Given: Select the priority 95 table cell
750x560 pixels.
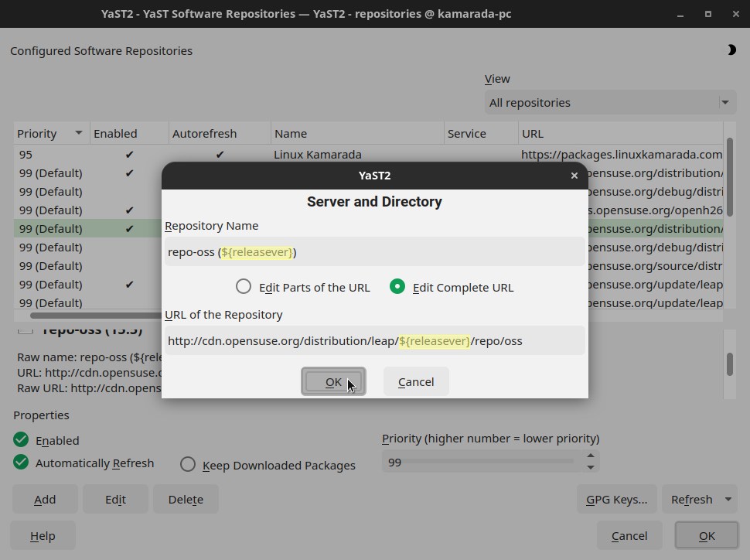Looking at the screenshot, I should [x=26, y=155].
